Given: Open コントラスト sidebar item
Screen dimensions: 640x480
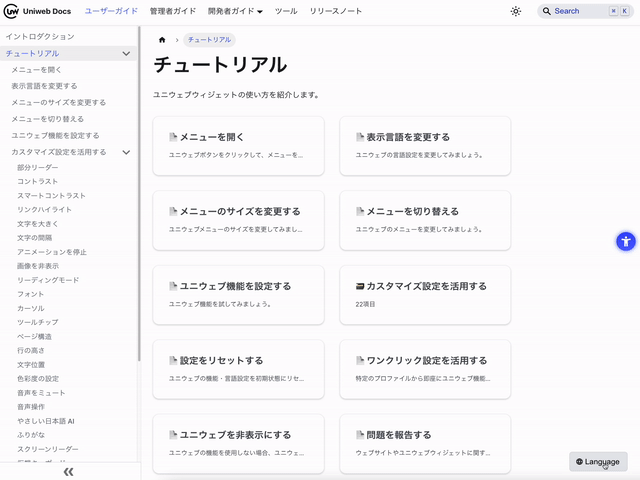Looking at the screenshot, I should click(37, 181).
